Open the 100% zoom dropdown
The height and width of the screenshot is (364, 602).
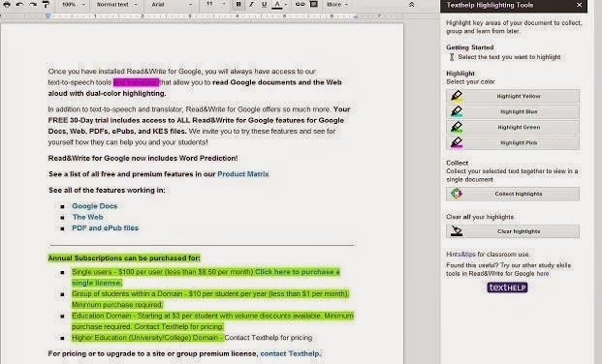point(74,4)
